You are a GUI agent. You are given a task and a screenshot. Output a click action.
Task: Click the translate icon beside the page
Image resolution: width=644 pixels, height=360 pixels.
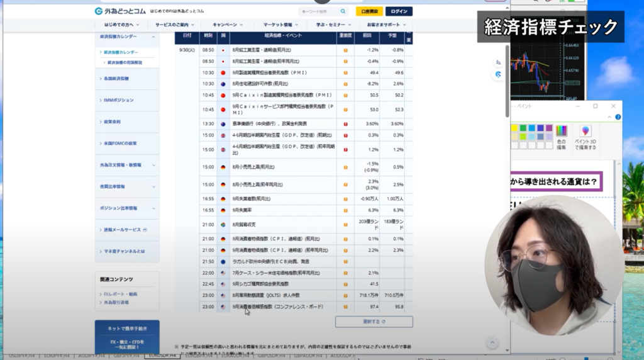[498, 62]
